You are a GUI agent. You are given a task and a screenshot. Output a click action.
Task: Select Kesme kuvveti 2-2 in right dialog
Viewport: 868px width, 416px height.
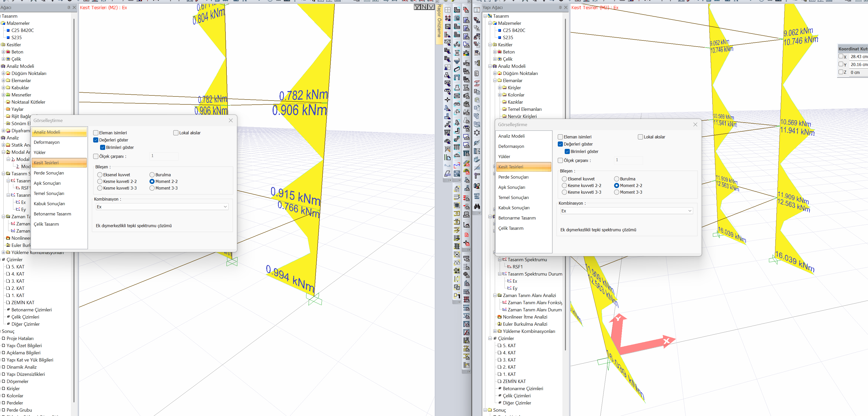(564, 185)
